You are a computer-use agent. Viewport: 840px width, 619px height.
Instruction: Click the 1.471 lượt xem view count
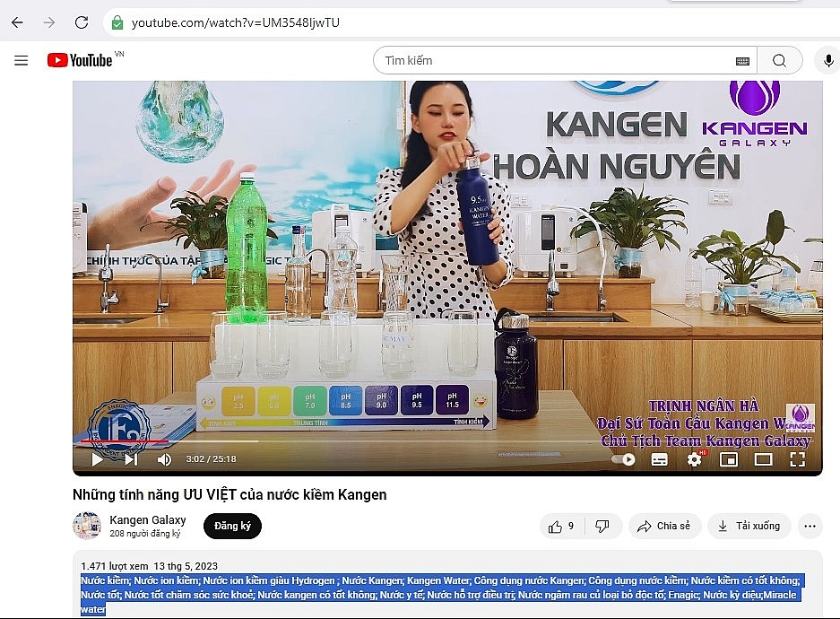point(115,566)
